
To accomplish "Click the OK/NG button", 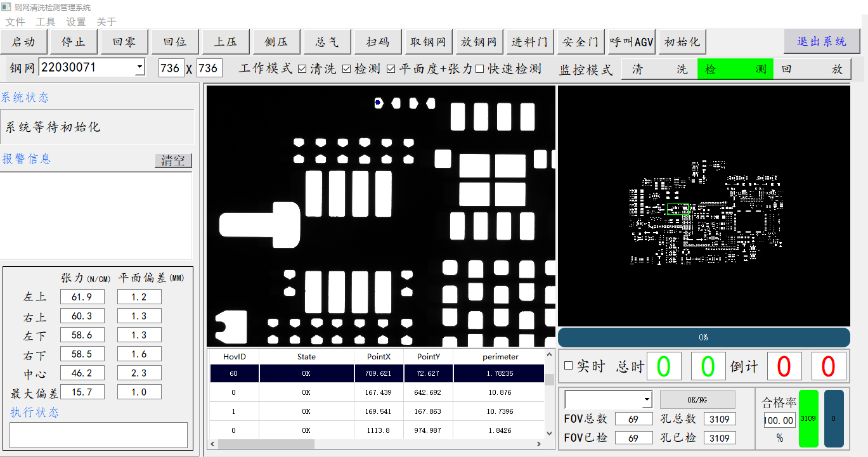I will click(697, 399).
